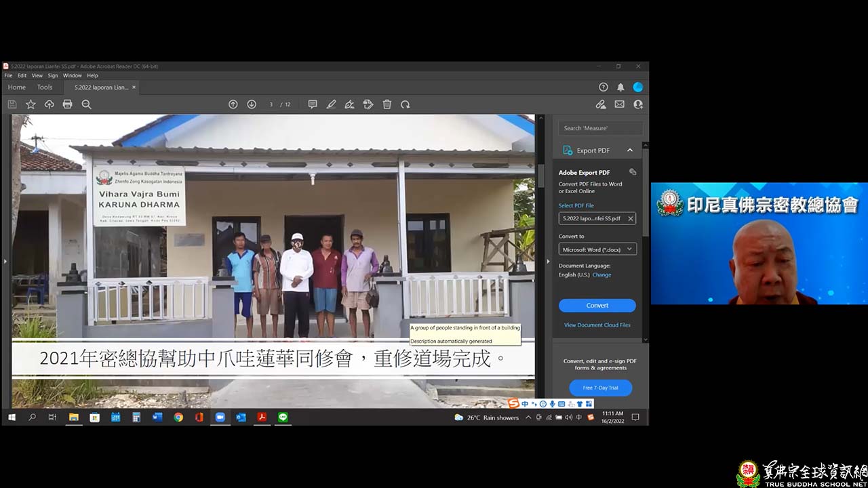Open the notifications bell
Screen dimensions: 868x488
coord(620,87)
